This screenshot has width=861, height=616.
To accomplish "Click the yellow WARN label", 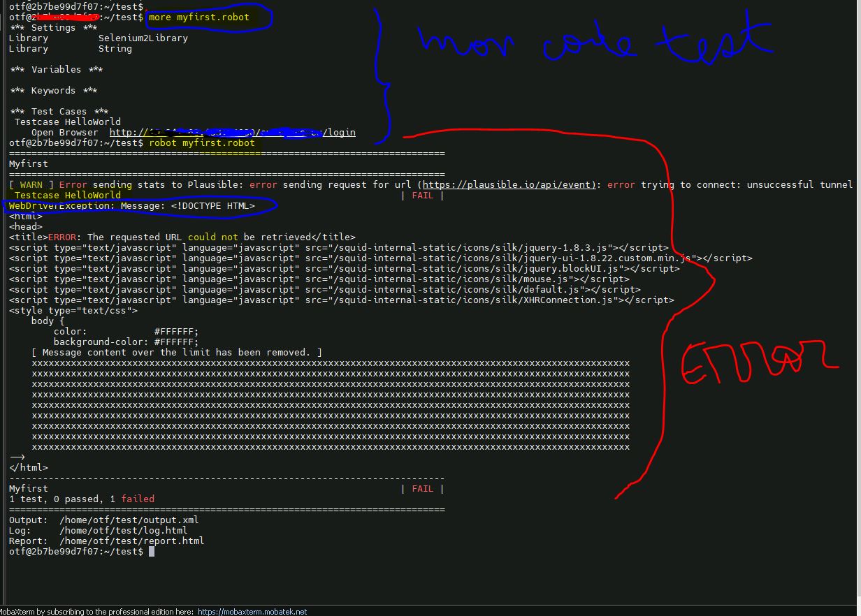I will coord(31,185).
